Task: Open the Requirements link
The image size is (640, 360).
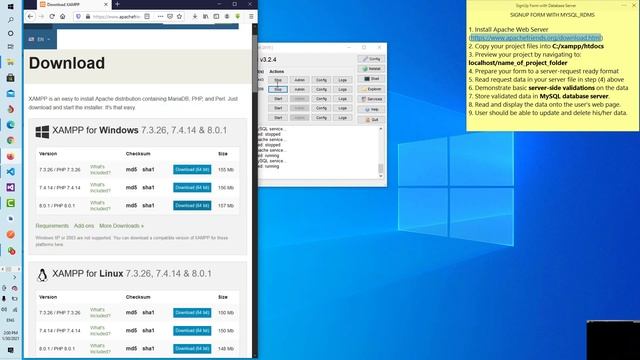Action: 52,226
